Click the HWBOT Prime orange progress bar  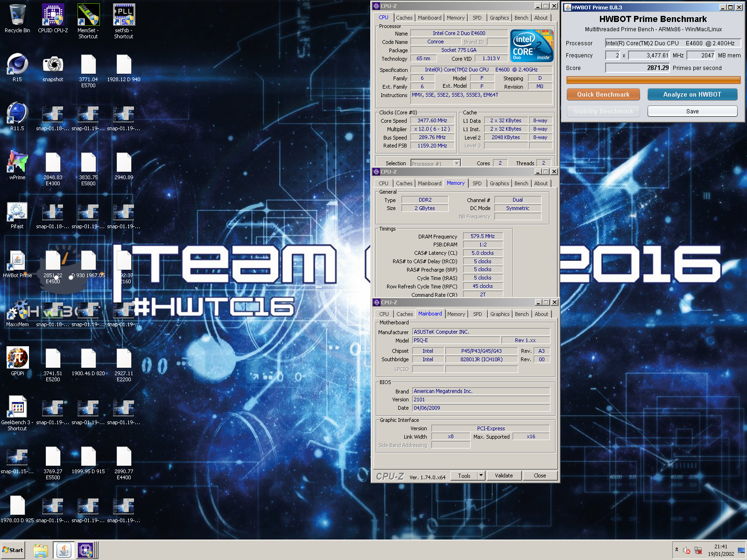[x=653, y=80]
